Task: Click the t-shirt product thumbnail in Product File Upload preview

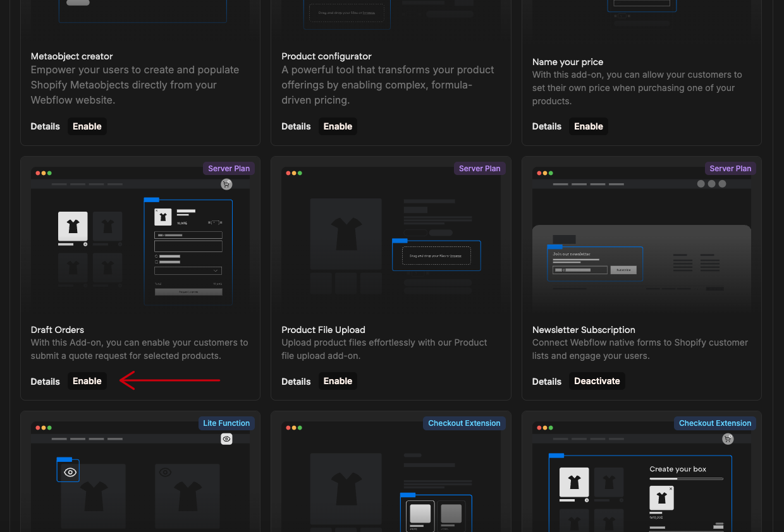Action: click(346, 234)
